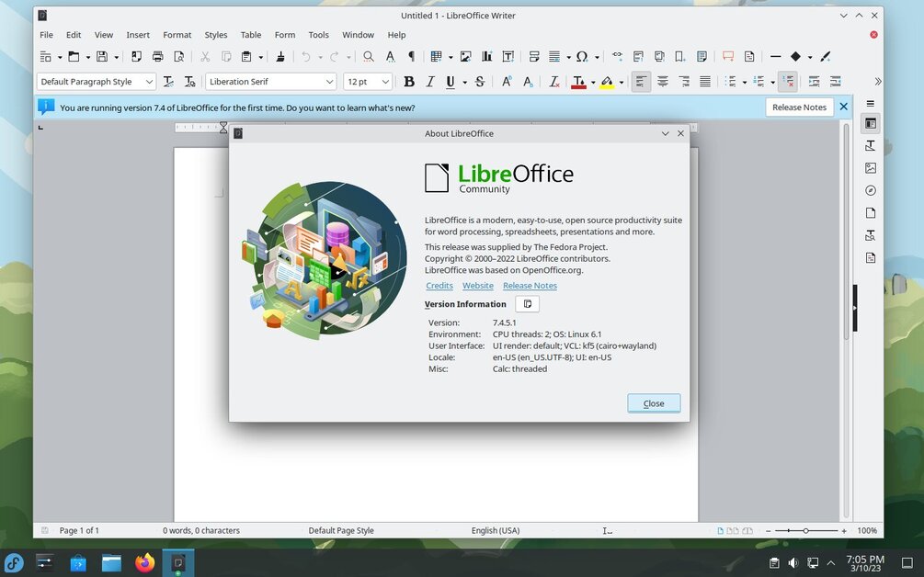Click the zoom slider handle in status bar
Screen dimensions: 924x577
pos(805,530)
